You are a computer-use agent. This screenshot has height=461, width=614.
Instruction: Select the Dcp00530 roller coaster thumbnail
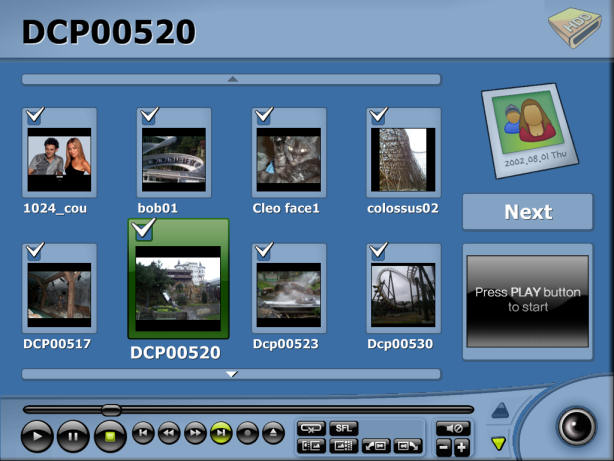click(403, 295)
